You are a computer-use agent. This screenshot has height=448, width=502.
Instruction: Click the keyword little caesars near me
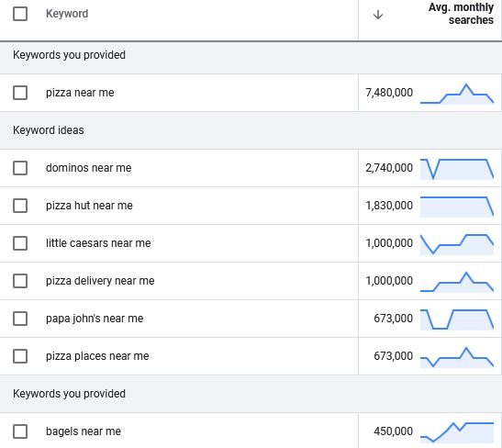pyautogui.click(x=98, y=243)
